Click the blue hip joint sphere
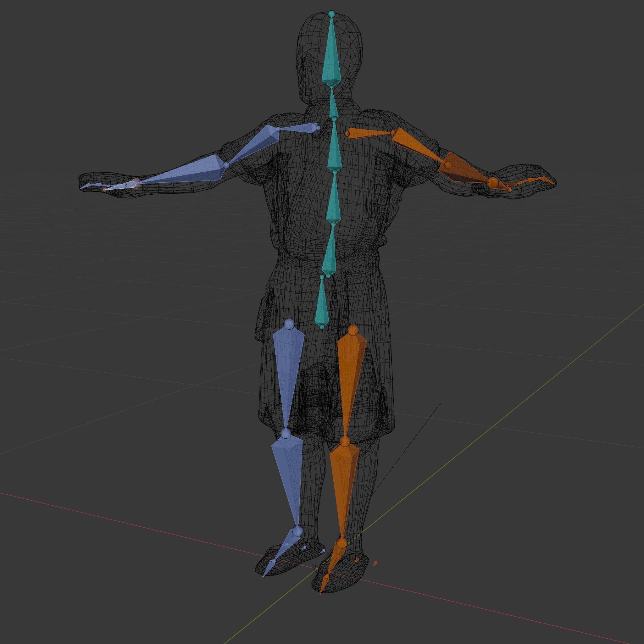644x644 pixels. (289, 323)
